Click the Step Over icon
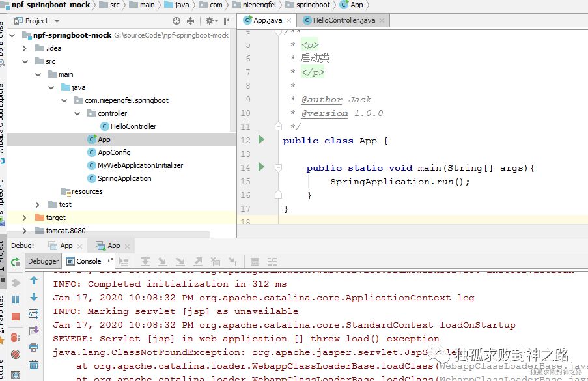 pyautogui.click(x=145, y=262)
